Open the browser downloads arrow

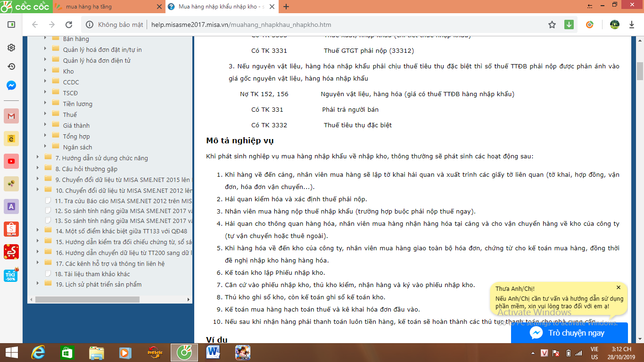(632, 25)
